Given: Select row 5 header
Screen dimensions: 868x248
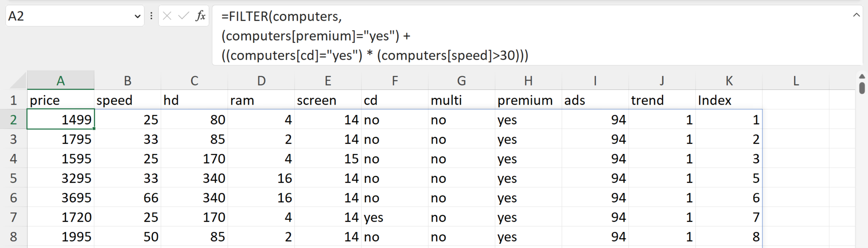Looking at the screenshot, I should 13,178.
